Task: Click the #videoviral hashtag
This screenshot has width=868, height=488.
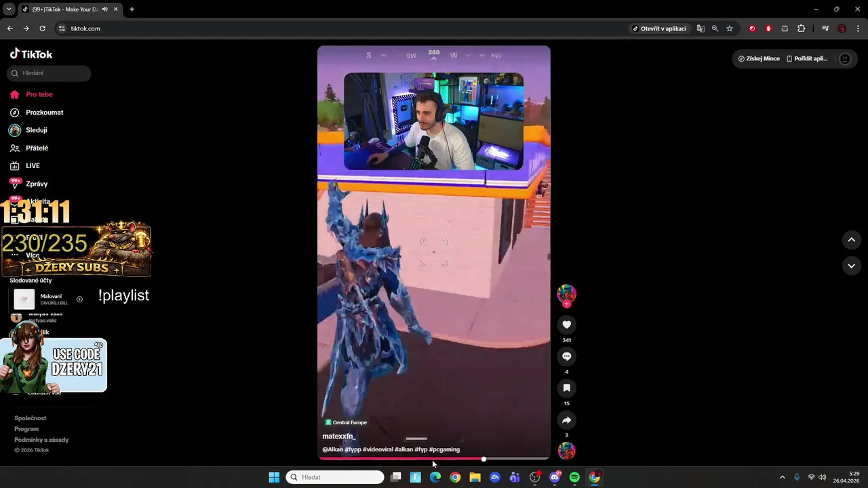Action: (x=378, y=449)
